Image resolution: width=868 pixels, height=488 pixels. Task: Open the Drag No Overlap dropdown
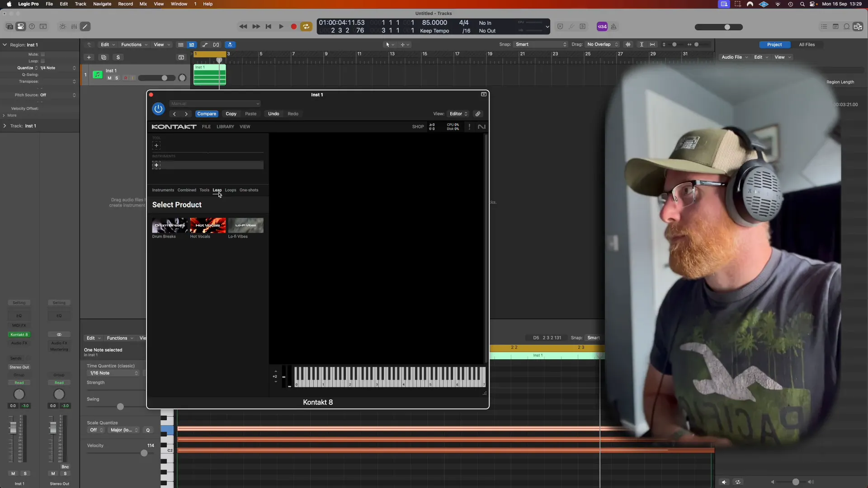[x=602, y=44]
